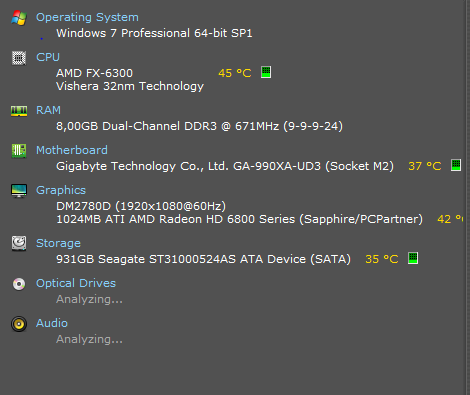Open the Motherboard section heading
Viewport: 470px width, 395px height.
click(x=72, y=150)
